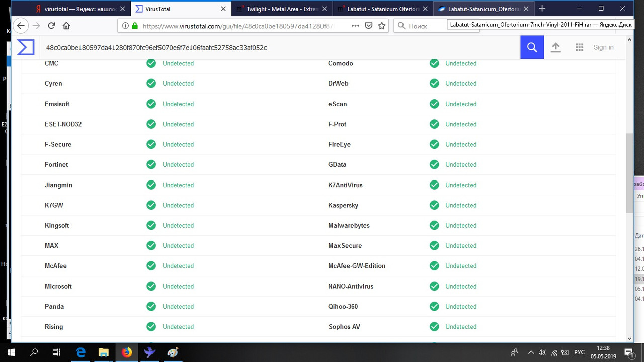Image resolution: width=644 pixels, height=362 pixels.
Task: Open the Windows Start menu
Action: click(11, 352)
